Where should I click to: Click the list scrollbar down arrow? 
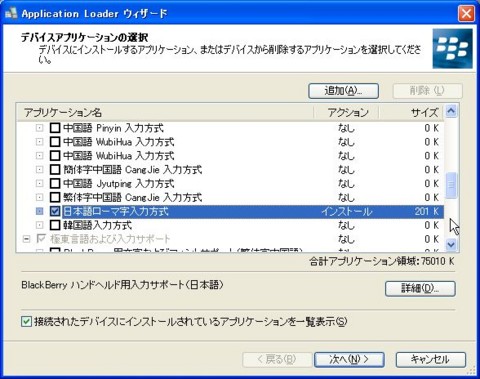pos(451,245)
